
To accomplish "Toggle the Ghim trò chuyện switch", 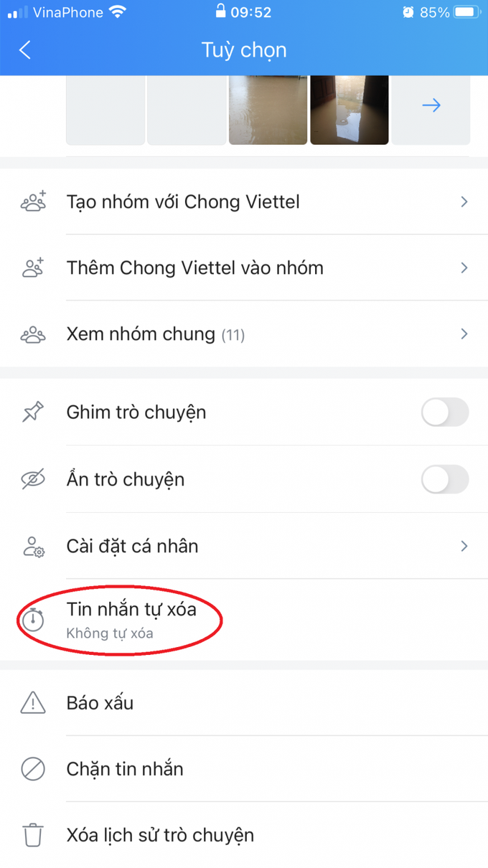I will coord(445,412).
